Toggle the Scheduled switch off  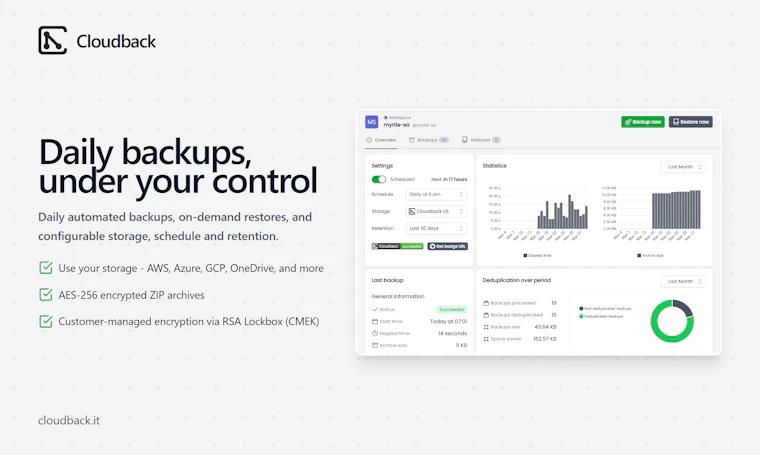[x=379, y=179]
